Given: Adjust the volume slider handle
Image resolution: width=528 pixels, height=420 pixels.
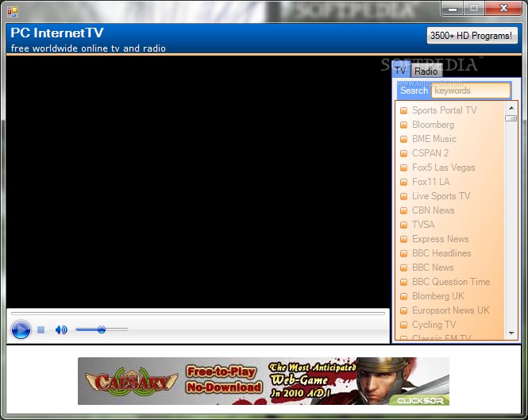Looking at the screenshot, I should 102,329.
